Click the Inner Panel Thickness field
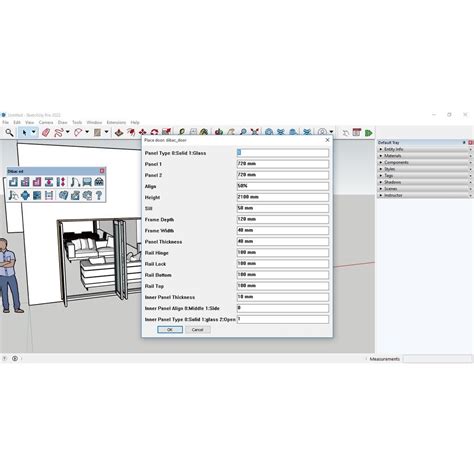The height and width of the screenshot is (474, 474). tap(283, 297)
